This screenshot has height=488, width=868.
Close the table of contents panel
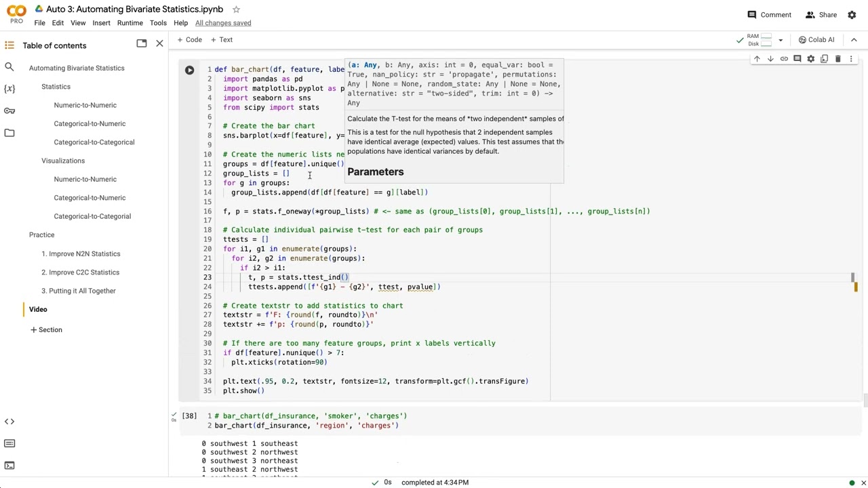tap(159, 44)
